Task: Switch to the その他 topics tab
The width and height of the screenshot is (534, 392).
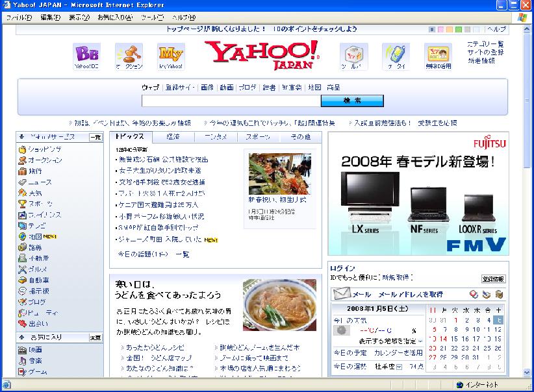Action: click(x=300, y=137)
